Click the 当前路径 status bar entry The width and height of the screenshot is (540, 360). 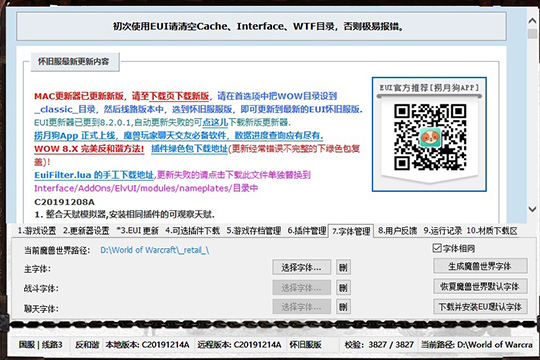[x=477, y=344]
